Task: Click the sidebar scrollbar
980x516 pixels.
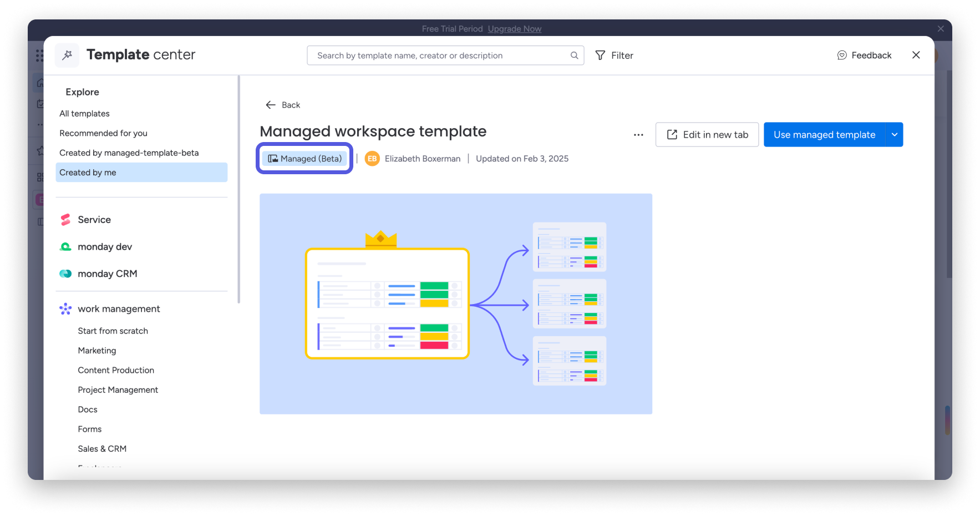Action: pos(239,190)
